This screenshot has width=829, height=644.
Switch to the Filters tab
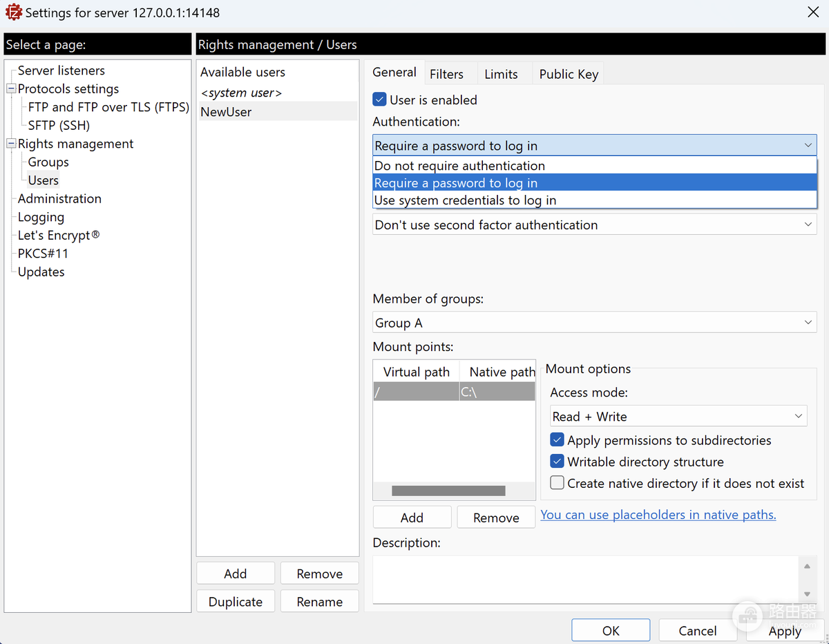[446, 74]
